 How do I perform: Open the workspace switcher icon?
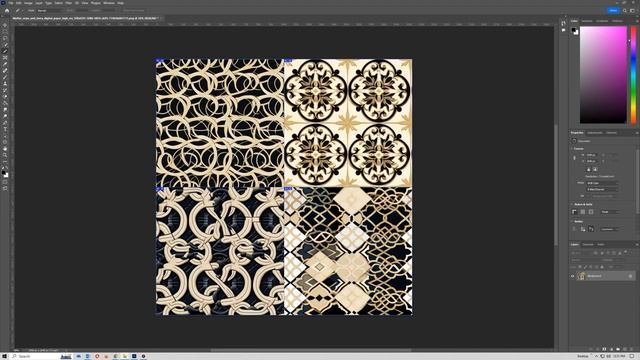click(632, 11)
